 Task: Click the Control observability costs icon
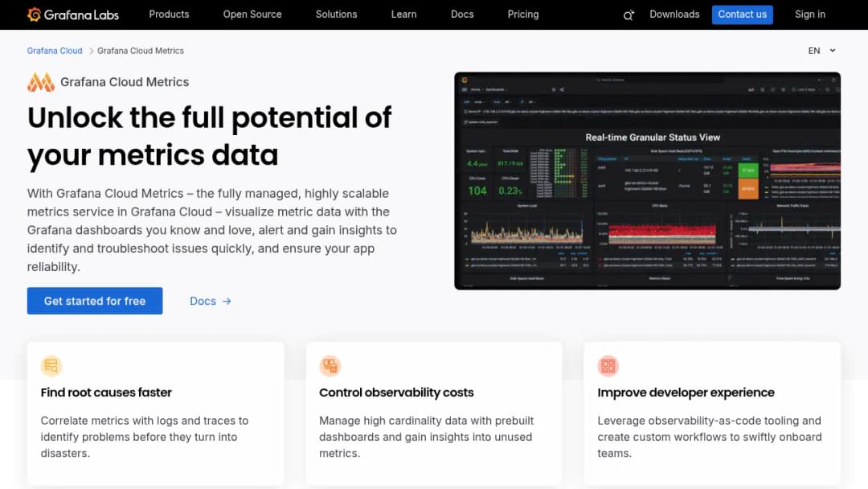point(330,366)
